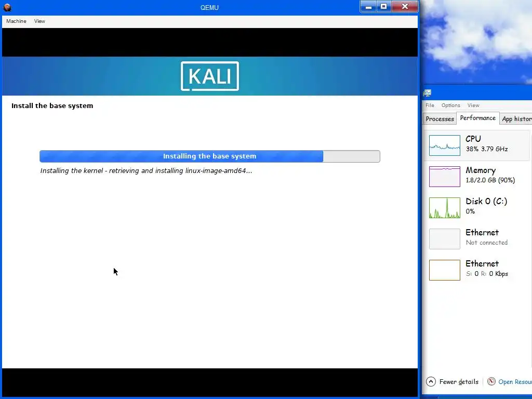The image size is (532, 399).
Task: Switch to the App history tab
Action: coord(516,119)
